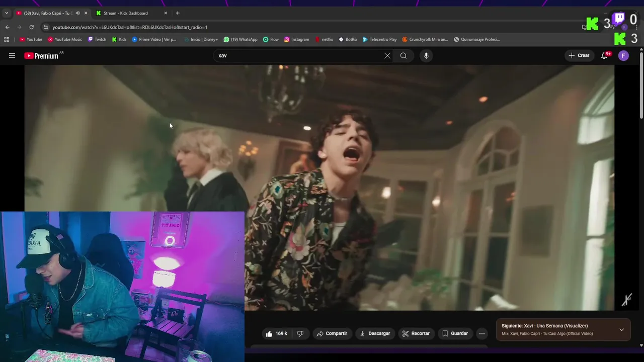Open the YouTube notifications bell
The width and height of the screenshot is (644, 362).
pyautogui.click(x=604, y=56)
